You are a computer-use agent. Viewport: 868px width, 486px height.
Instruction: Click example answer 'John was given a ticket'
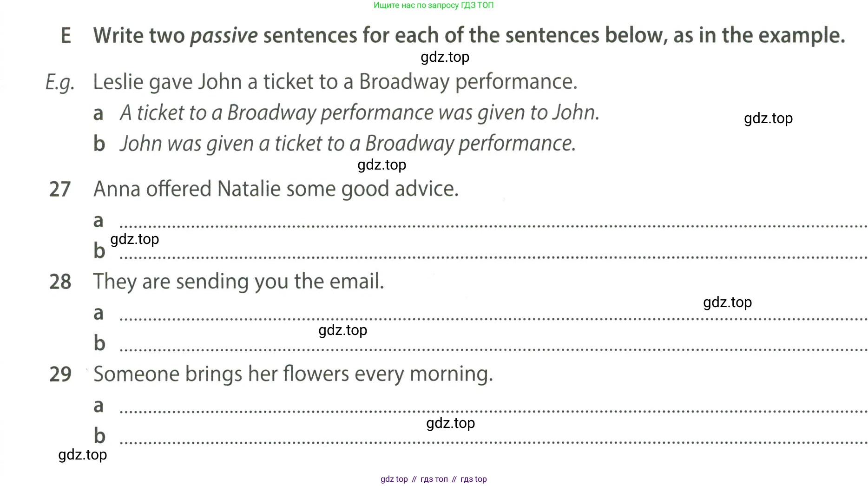click(x=348, y=143)
